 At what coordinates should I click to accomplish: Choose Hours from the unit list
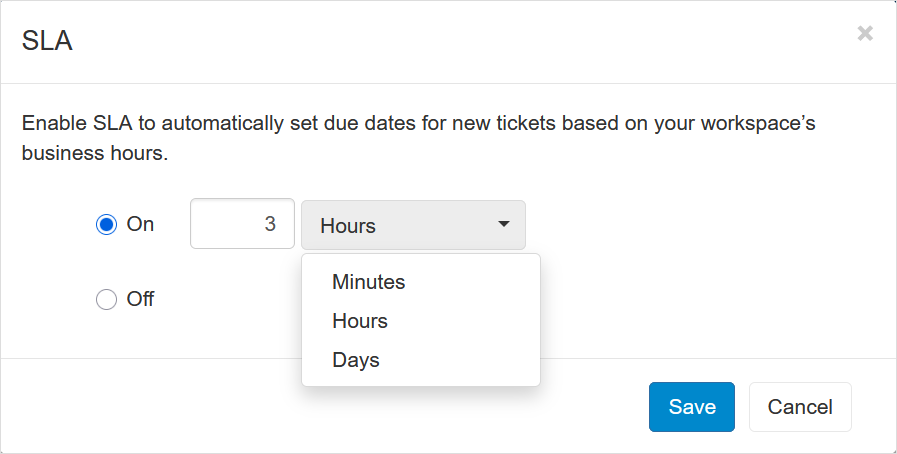tap(360, 321)
